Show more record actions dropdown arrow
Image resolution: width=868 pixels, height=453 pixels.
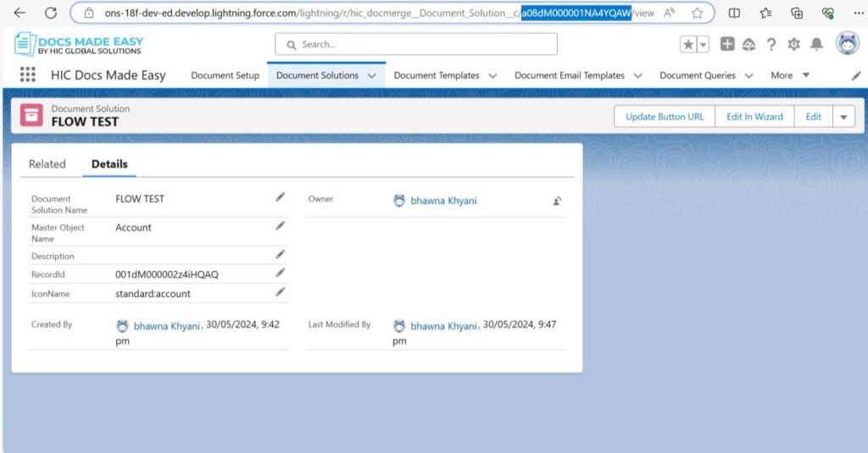point(843,117)
